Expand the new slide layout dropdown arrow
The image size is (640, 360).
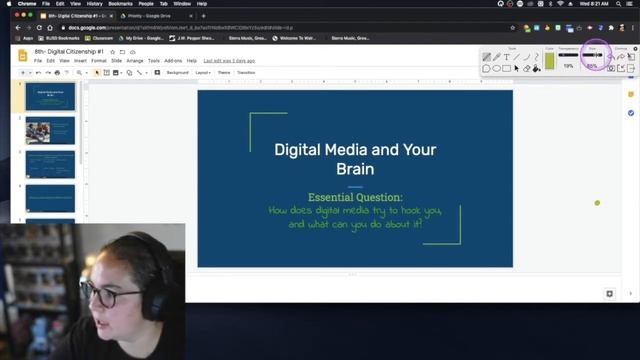(30, 73)
